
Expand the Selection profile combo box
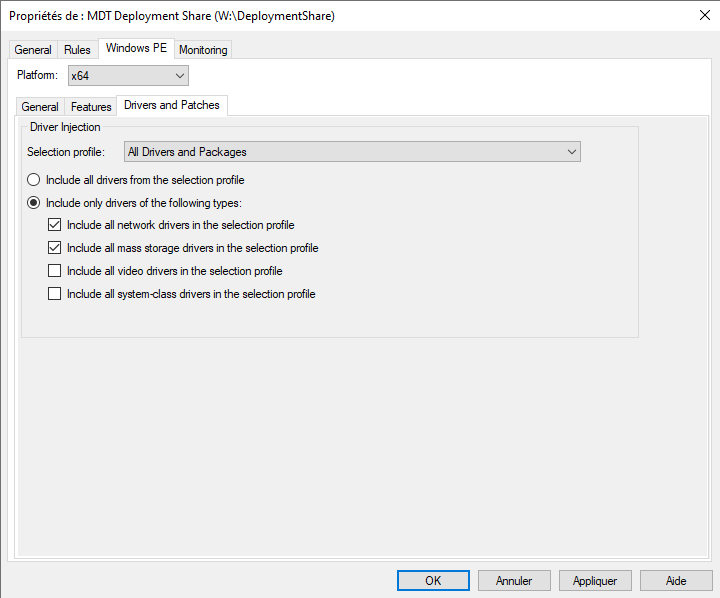coord(352,152)
